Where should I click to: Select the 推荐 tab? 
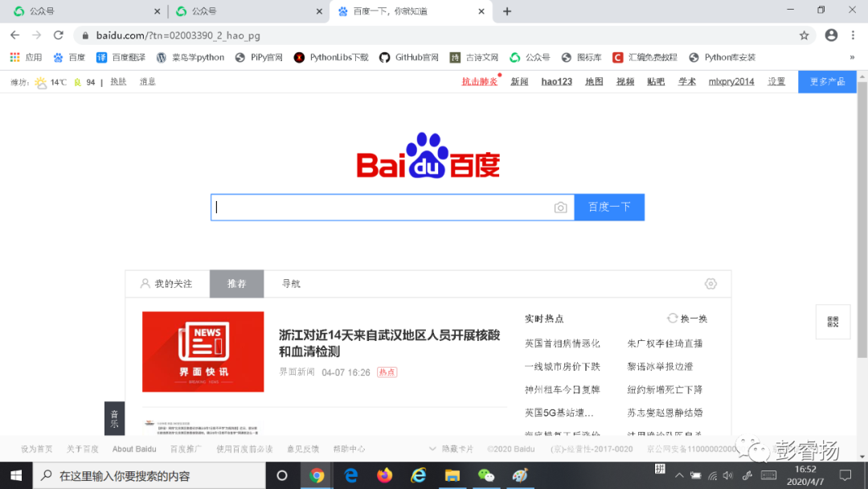click(236, 284)
